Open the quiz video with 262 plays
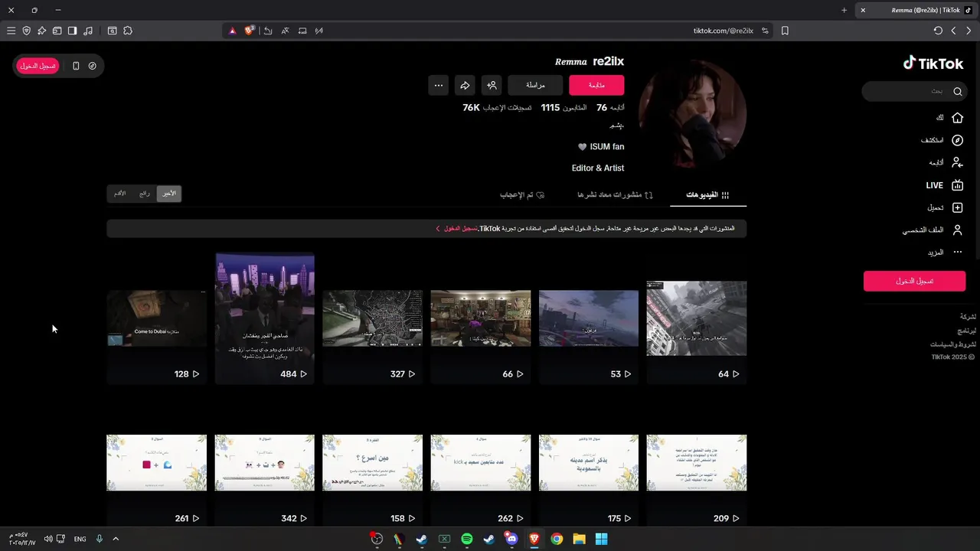Viewport: 980px width, 551px height. pos(481,463)
